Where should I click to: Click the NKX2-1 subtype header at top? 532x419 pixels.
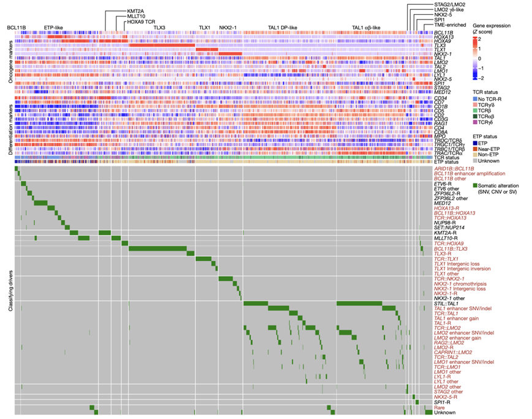(228, 28)
